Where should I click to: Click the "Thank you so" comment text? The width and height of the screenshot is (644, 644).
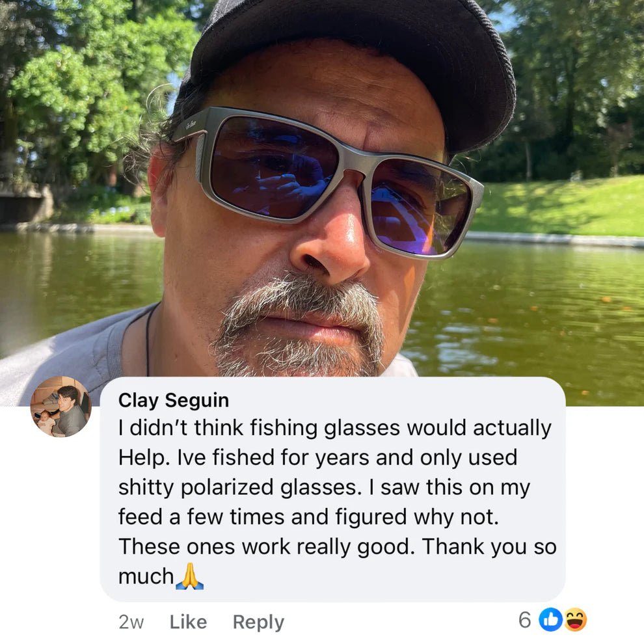click(489, 546)
